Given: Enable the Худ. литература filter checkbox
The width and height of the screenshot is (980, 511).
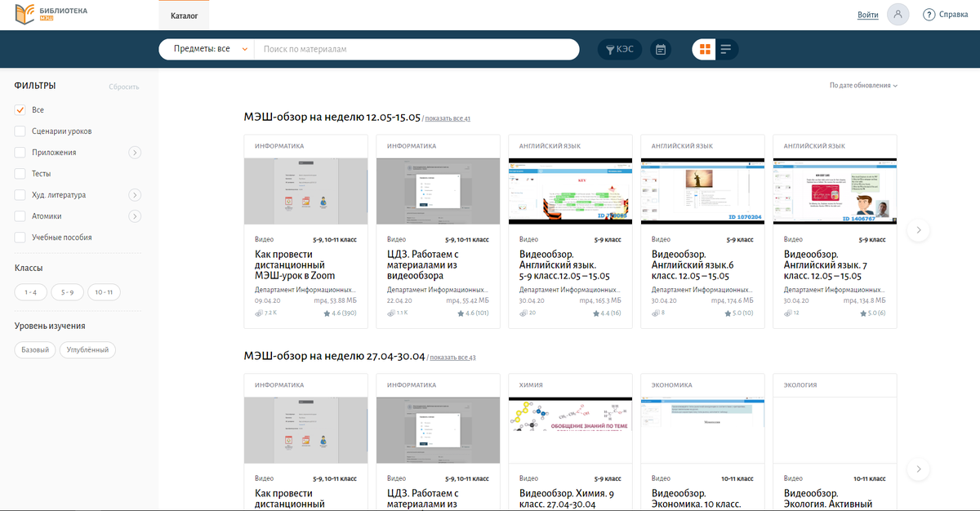Looking at the screenshot, I should click(x=20, y=195).
